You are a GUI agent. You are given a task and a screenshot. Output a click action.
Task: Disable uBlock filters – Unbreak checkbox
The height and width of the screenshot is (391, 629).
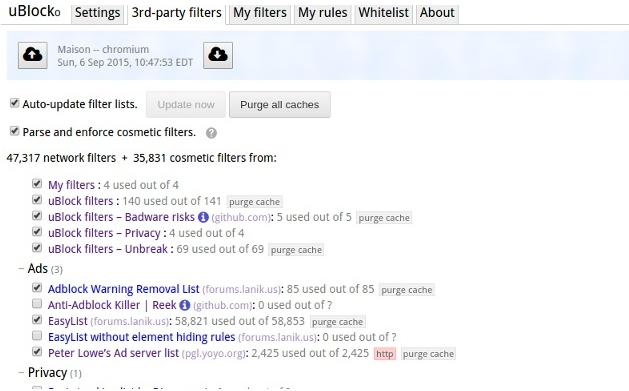[x=37, y=248]
